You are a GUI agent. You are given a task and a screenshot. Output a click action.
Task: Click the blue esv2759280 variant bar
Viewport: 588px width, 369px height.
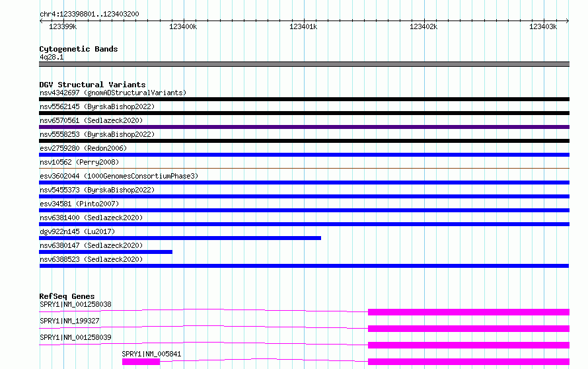pyautogui.click(x=304, y=155)
